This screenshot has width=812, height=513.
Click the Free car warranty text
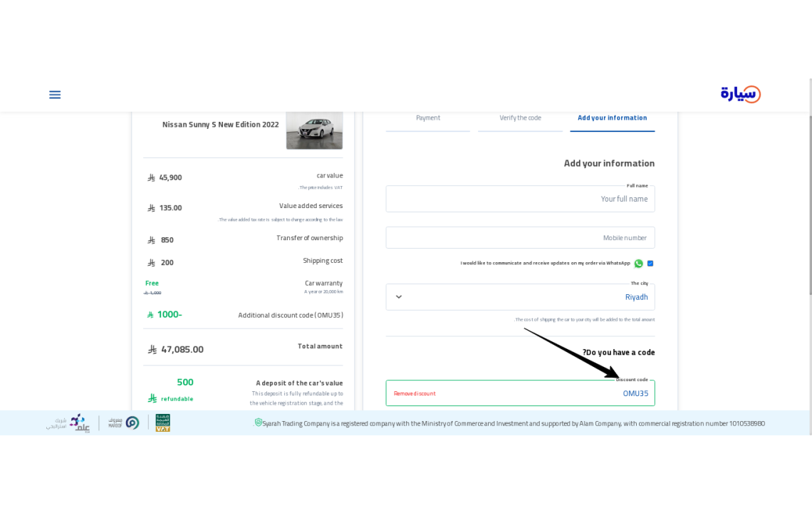[x=152, y=283]
